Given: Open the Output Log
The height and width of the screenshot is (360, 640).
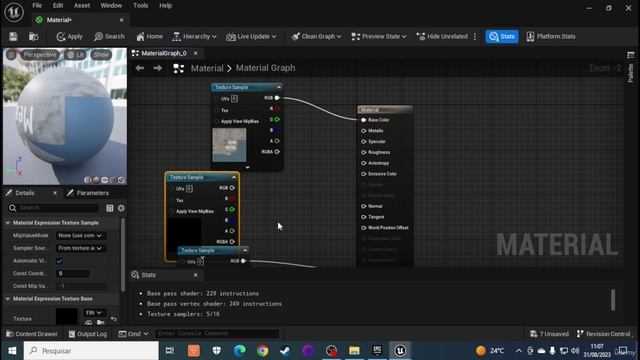Looking at the screenshot, I should [x=88, y=334].
